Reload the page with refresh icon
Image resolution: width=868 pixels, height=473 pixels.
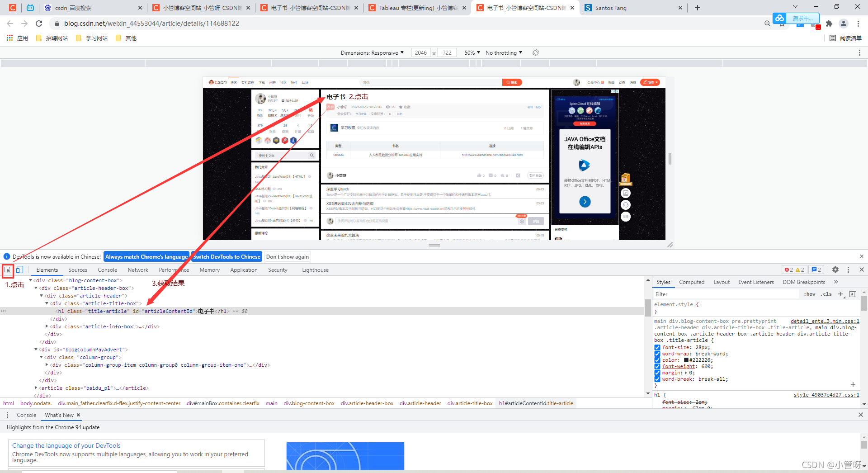tap(39, 24)
